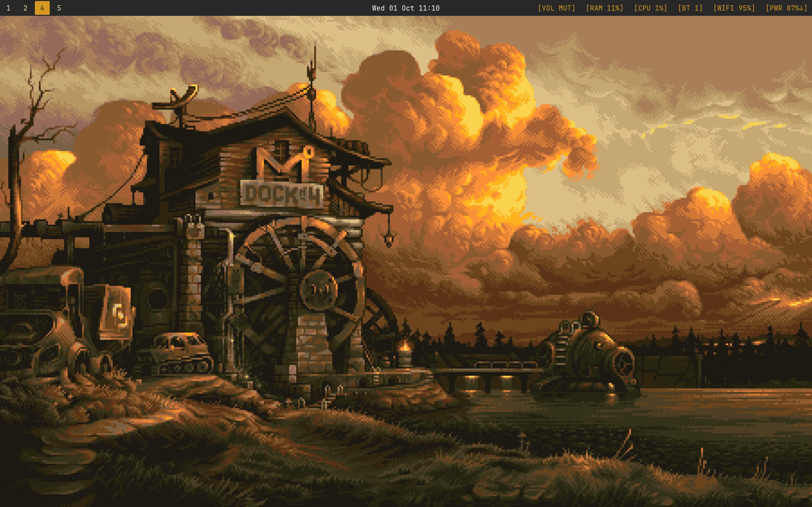The height and width of the screenshot is (507, 812).
Task: Switch to workspace 2
Action: click(25, 8)
